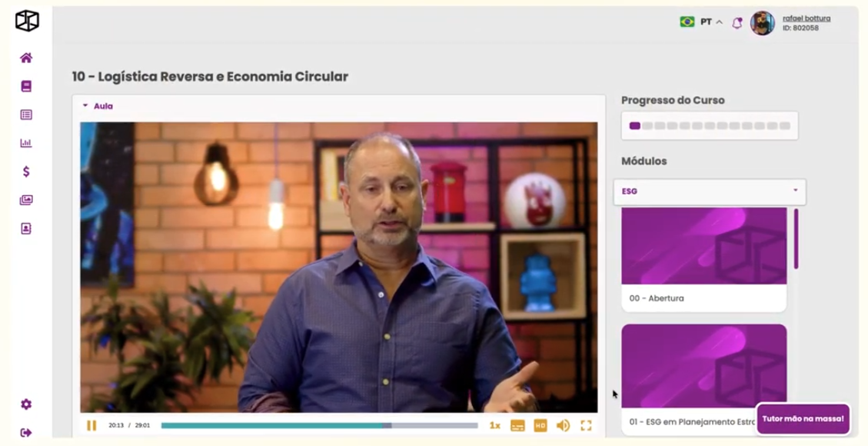Open the list icon in sidebar
Screen dimensions: 868x446
26,115
